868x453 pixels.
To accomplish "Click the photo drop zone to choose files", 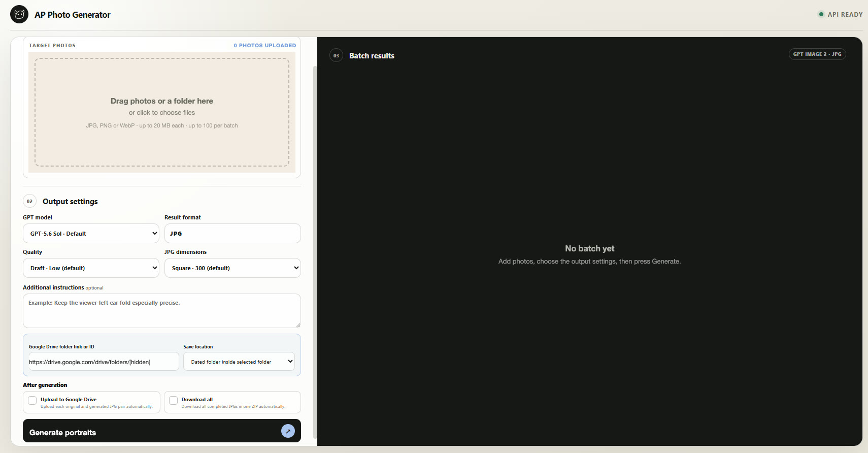I will [x=162, y=112].
